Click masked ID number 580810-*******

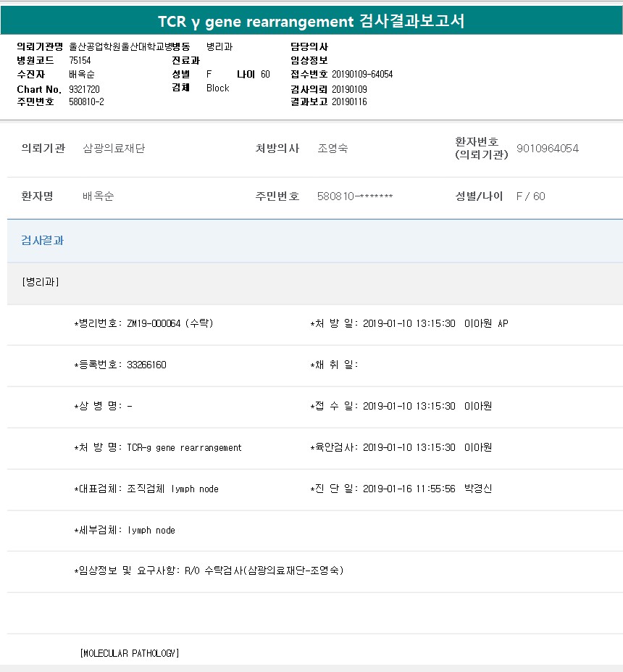coord(355,196)
